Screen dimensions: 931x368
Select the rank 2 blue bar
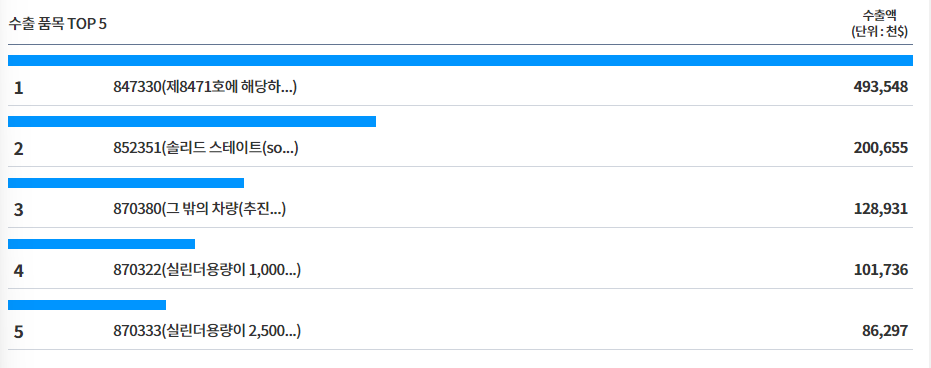(192, 122)
